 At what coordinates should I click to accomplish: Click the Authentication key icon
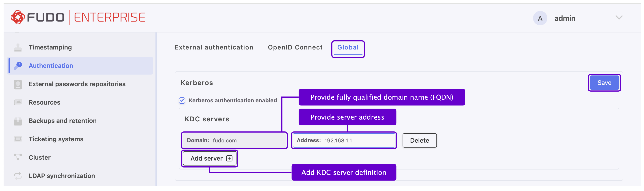18,66
